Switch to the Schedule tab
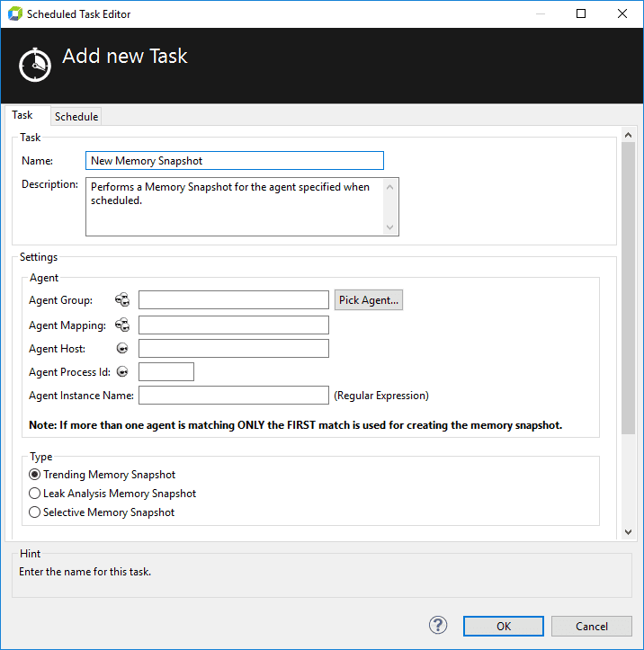Screen dimensions: 644x650 pos(76,117)
